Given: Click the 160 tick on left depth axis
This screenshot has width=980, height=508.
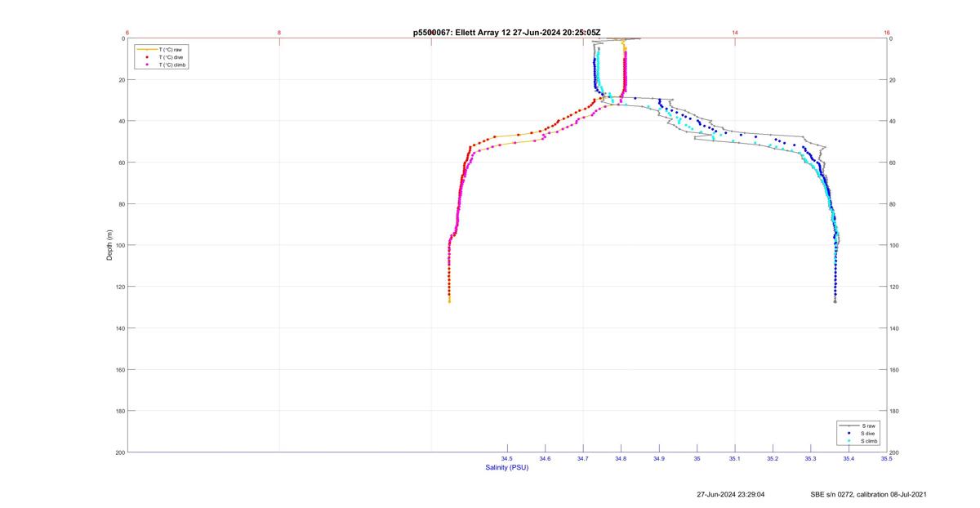Looking at the screenshot, I should point(120,369).
